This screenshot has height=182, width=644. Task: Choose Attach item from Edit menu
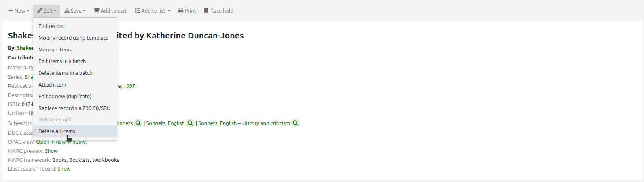pos(52,85)
